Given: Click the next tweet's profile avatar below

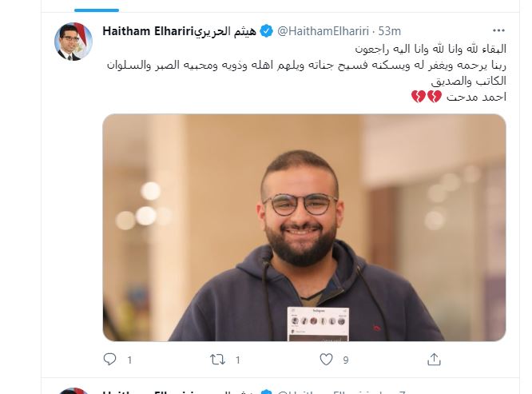Looking at the screenshot, I should 73,391.
